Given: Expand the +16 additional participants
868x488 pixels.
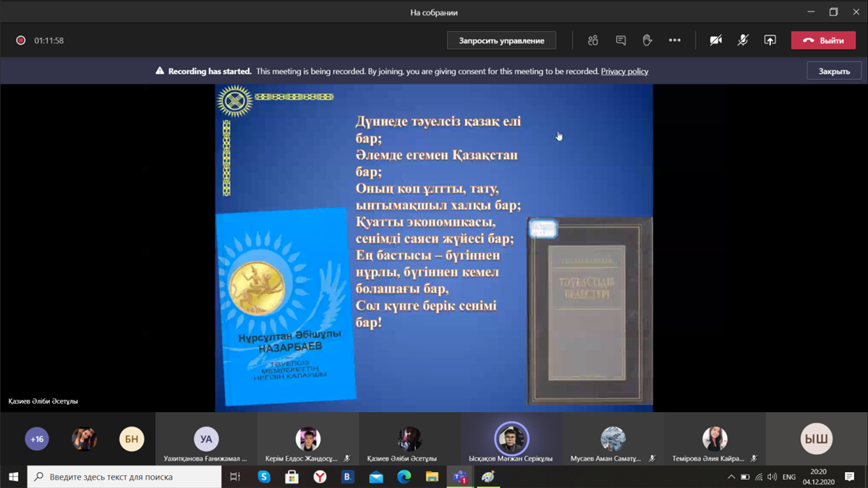Looking at the screenshot, I should coord(37,439).
